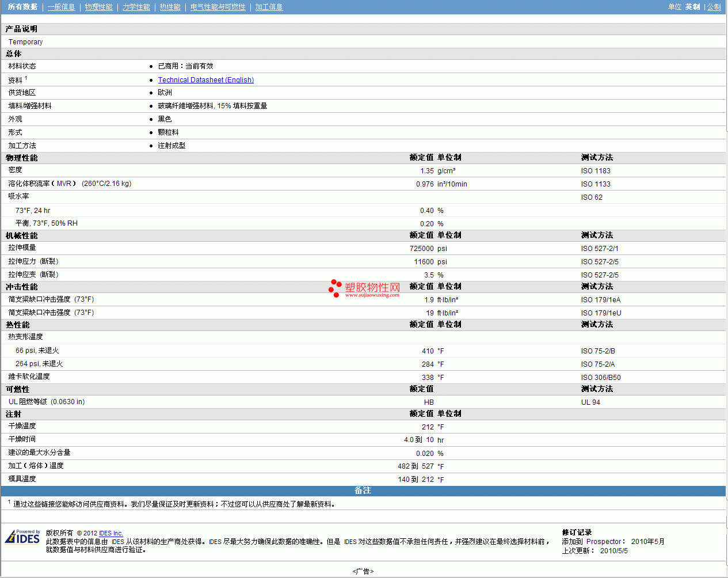Click the Powered by IDES logo

(x=23, y=537)
